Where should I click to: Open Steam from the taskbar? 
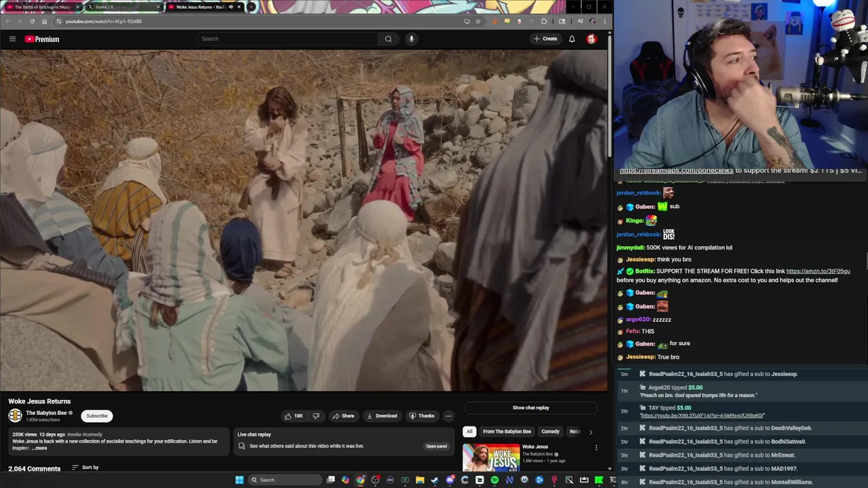435,480
